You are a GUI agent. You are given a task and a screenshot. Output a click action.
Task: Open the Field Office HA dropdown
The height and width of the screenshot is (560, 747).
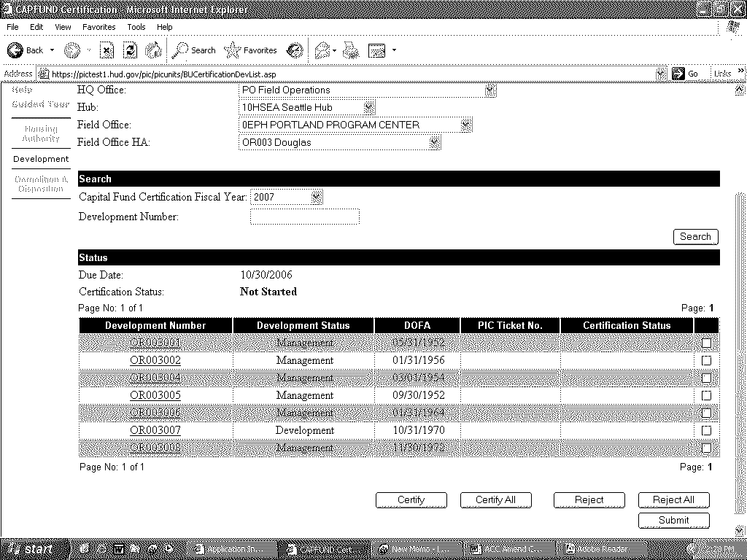tap(435, 142)
